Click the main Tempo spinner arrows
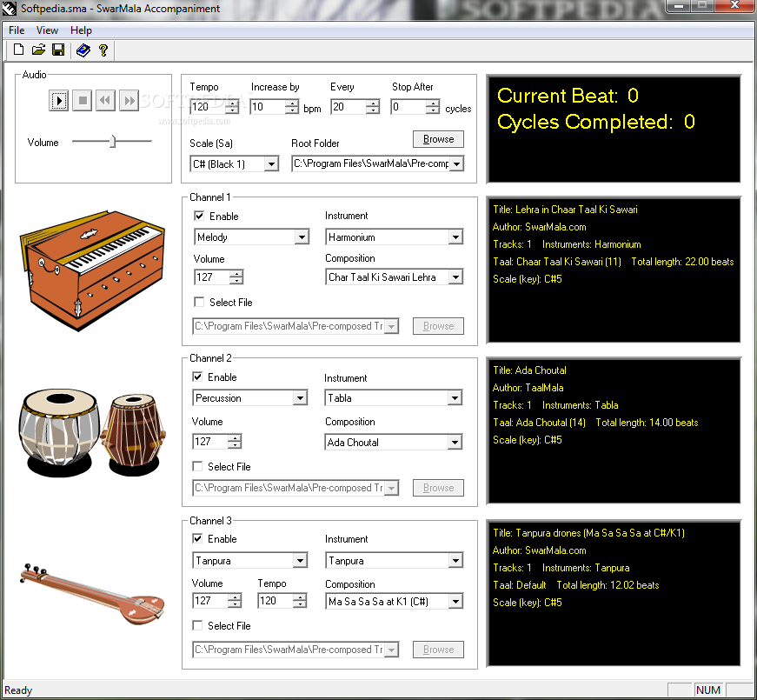 232,107
